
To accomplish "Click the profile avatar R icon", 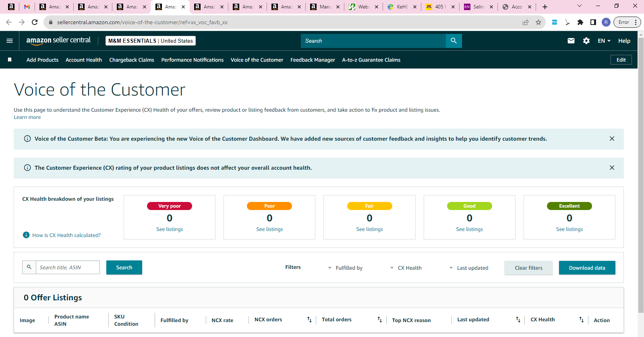I will (x=606, y=22).
